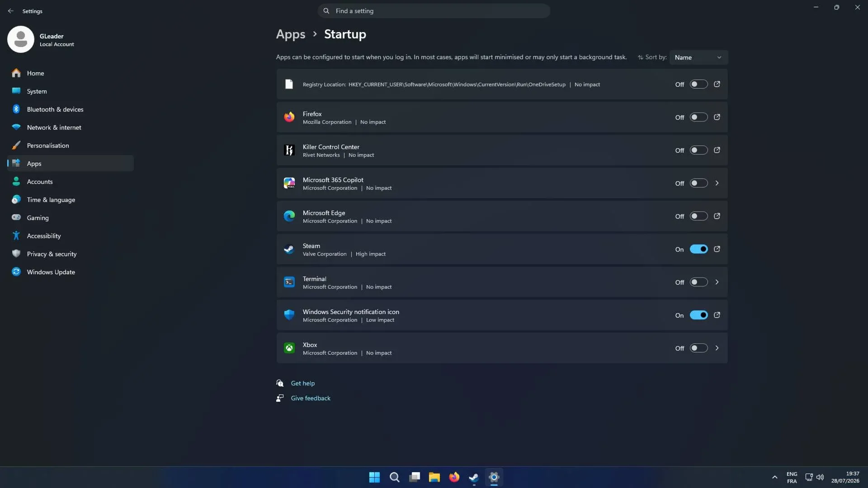Toggle startup for OneDriveSetup registry entry
868x488 pixels.
[698, 84]
